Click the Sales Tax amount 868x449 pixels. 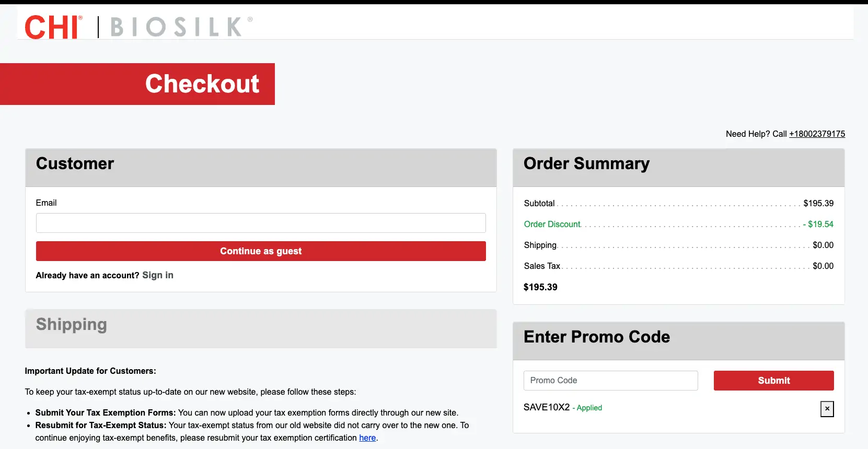[x=823, y=266]
